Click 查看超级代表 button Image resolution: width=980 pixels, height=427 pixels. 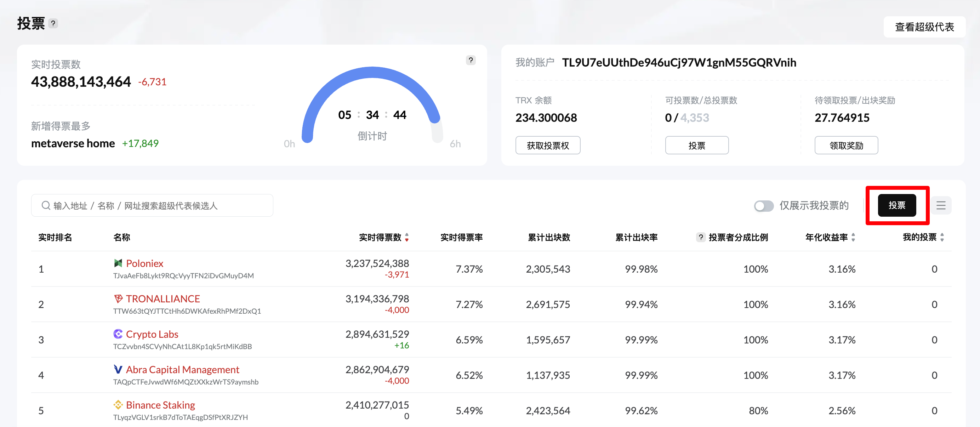(924, 27)
